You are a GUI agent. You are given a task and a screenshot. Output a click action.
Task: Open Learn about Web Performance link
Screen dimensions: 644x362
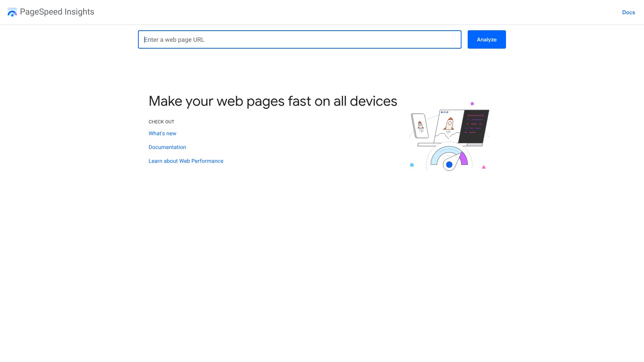pos(186,161)
